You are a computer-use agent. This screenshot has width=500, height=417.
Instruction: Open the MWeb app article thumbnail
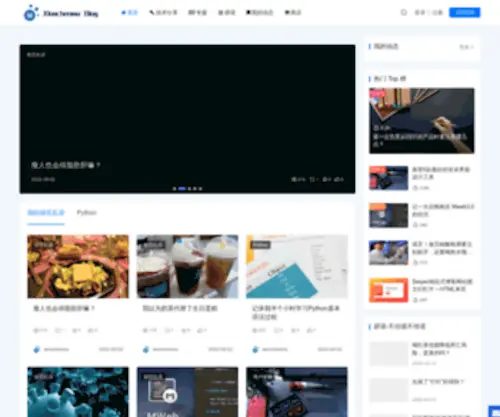pos(187,392)
